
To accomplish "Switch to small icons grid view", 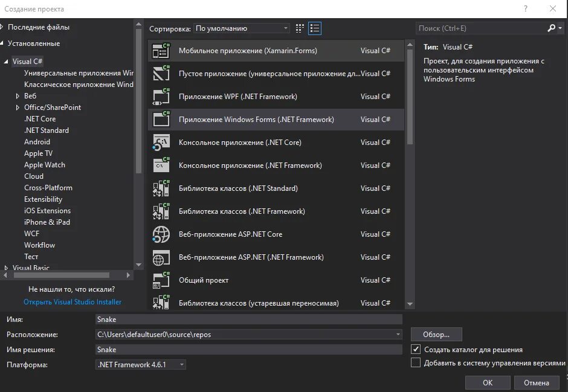I will pos(300,28).
